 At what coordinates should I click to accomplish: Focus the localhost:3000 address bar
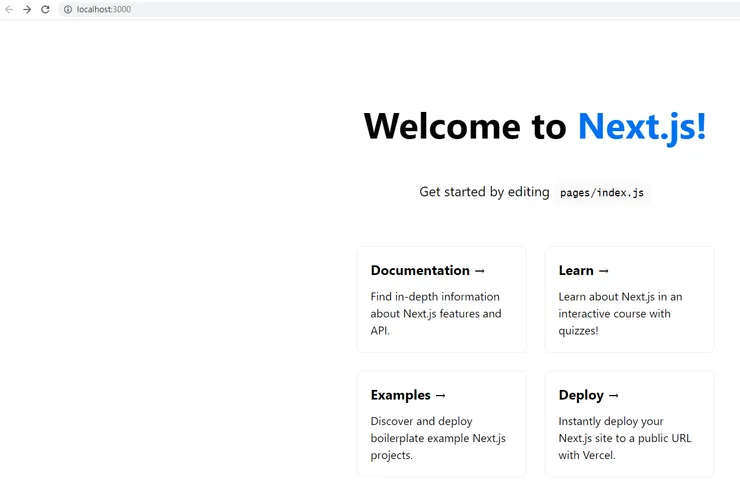pos(399,9)
